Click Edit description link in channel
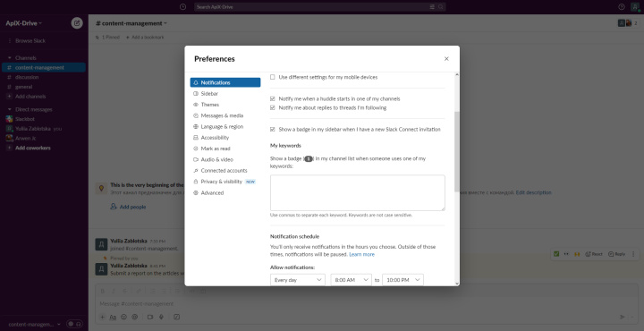The image size is (644, 331). pos(533,192)
